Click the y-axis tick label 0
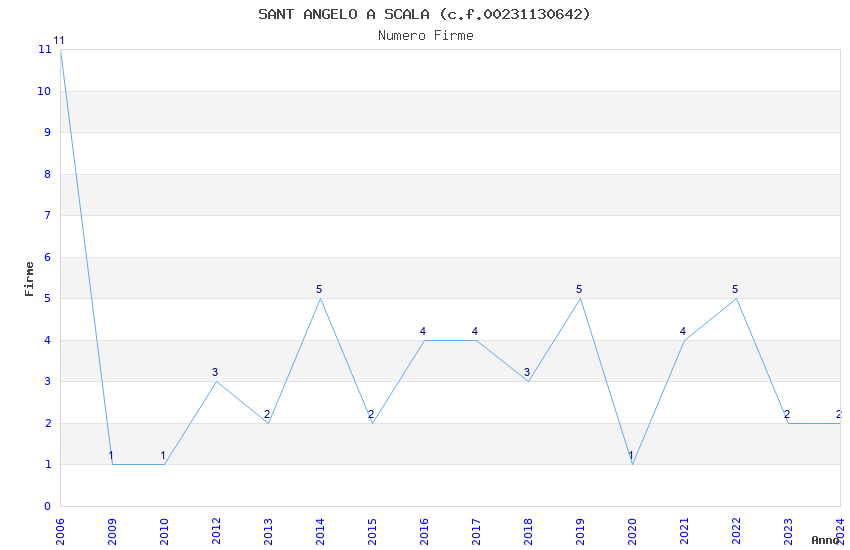 (x=48, y=506)
